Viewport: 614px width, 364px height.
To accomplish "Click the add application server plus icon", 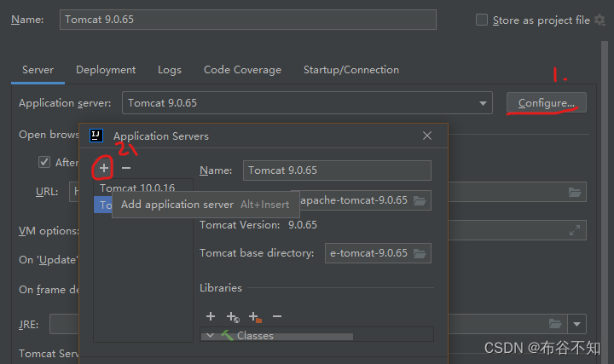I will tap(103, 168).
